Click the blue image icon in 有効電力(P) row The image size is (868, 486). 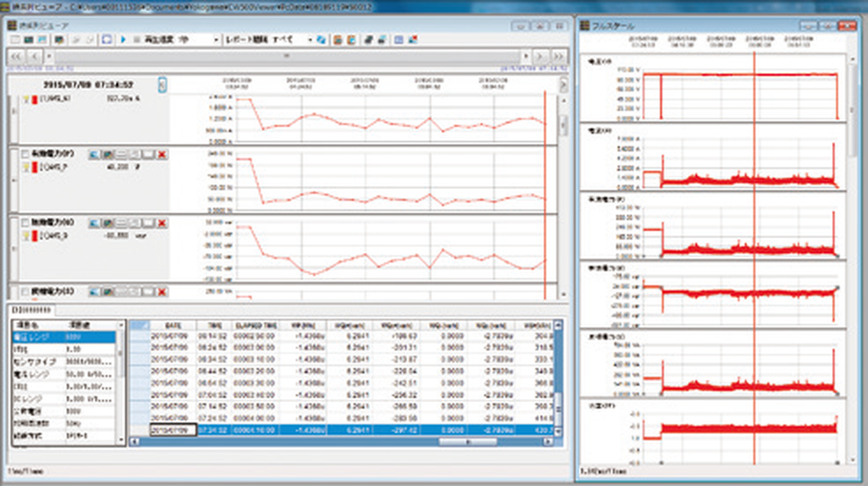93,154
